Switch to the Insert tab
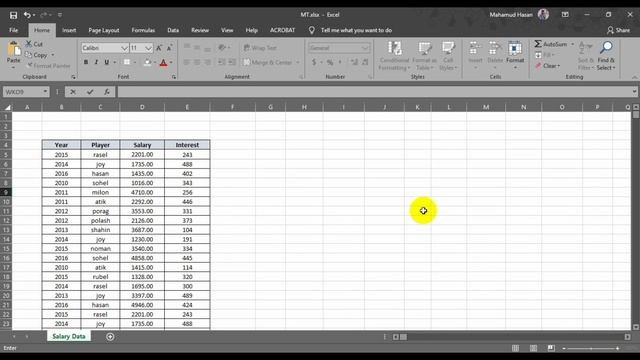640x360 pixels. click(69, 30)
